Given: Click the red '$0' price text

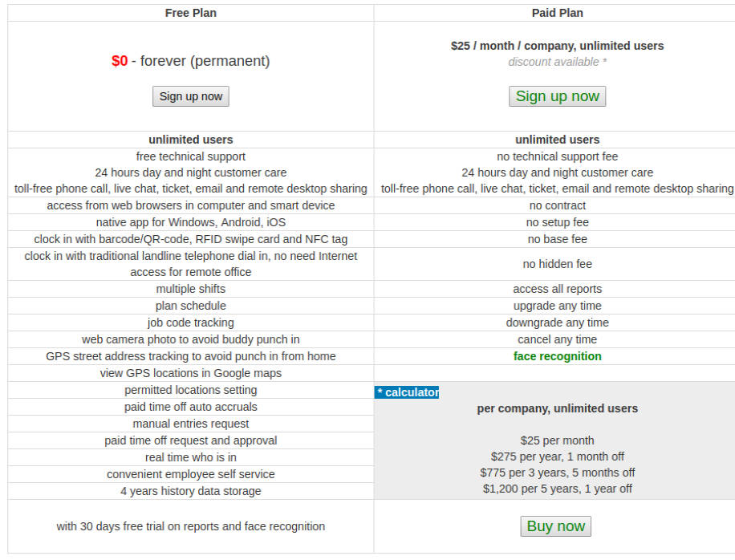Looking at the screenshot, I should click(x=117, y=60).
